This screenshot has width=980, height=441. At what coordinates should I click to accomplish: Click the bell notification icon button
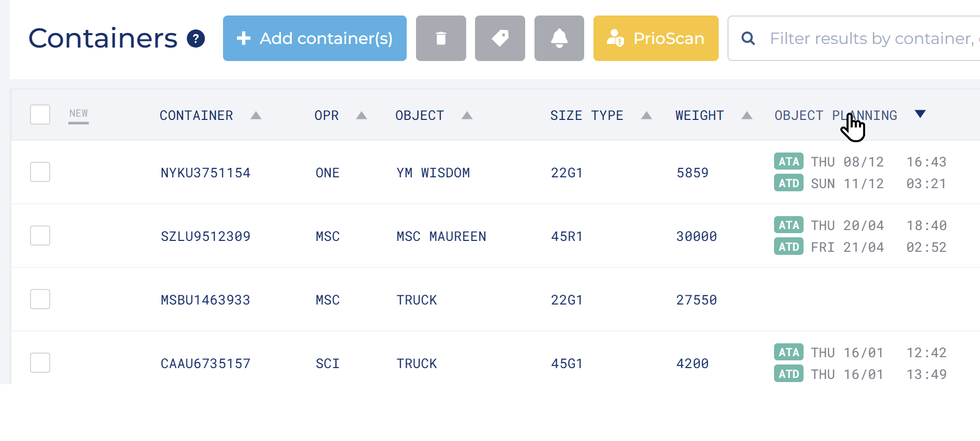coord(559,38)
